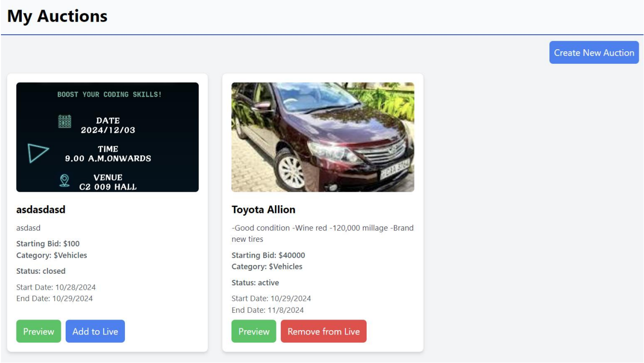
Task: Select the asdasdasd auction title
Action: [41, 210]
